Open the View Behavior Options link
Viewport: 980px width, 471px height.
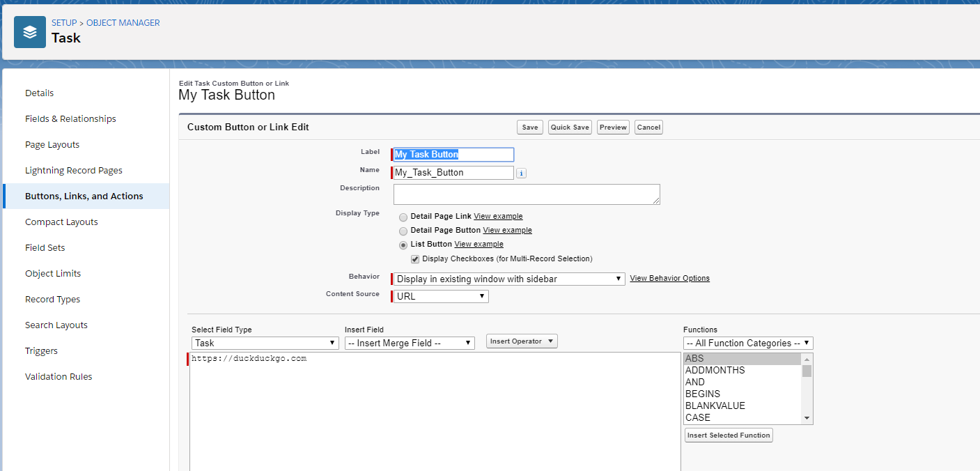click(x=669, y=278)
